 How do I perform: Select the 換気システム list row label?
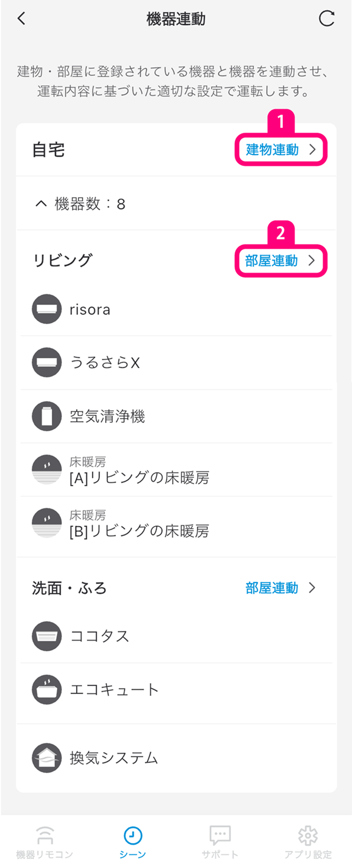pos(114,758)
